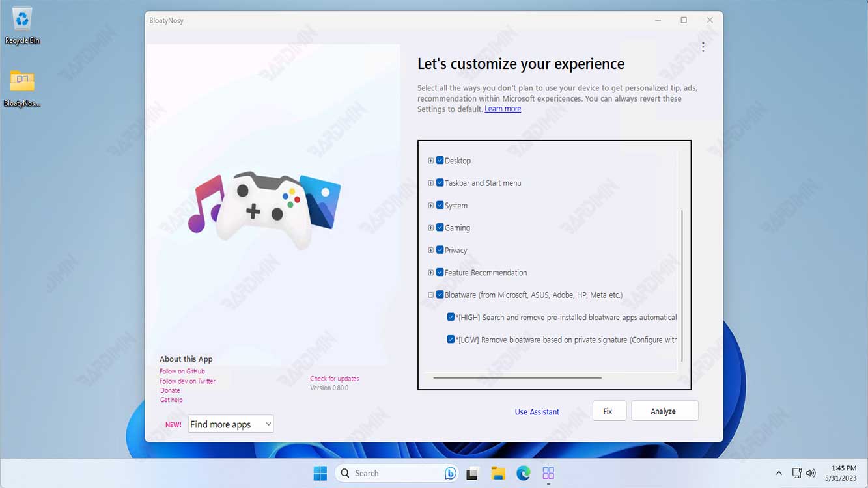Screen dimensions: 868x488
Task: Click the vertical scrollbar in options list
Action: coord(681,286)
